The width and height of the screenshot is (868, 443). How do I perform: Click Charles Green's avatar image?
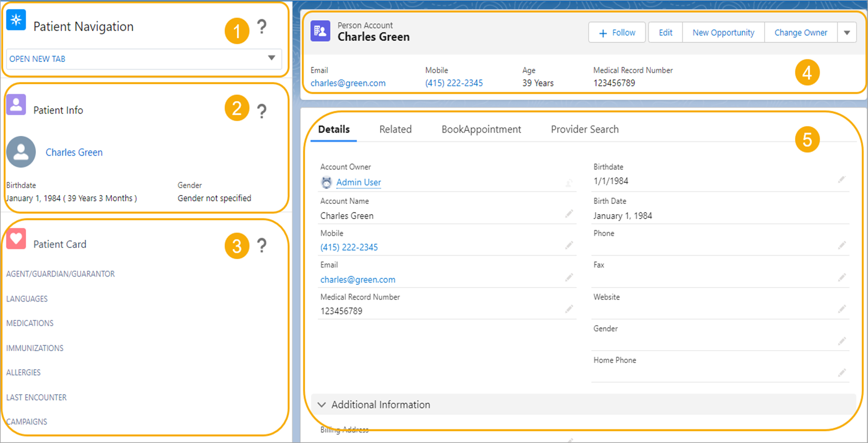(21, 152)
